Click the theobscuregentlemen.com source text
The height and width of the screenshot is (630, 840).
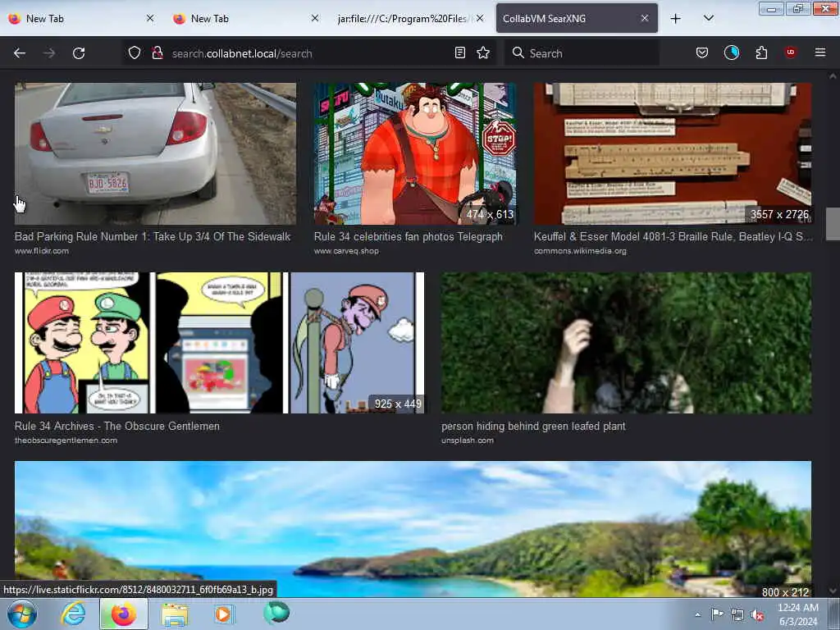(x=66, y=441)
